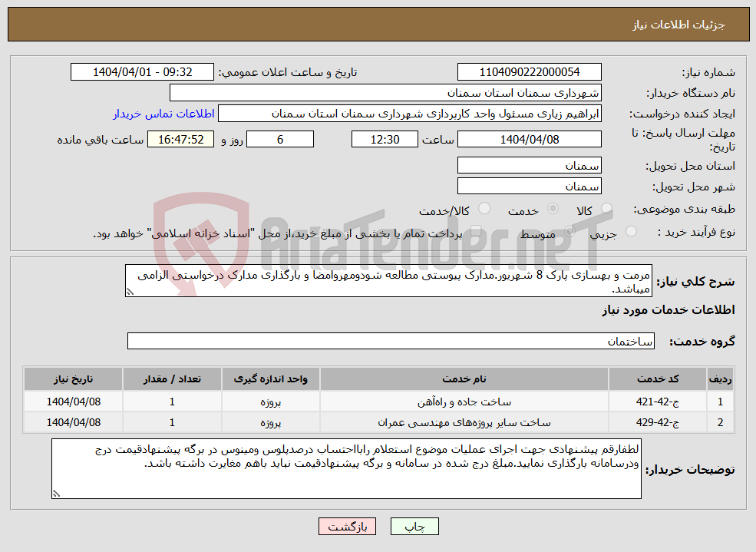
Task: Click the ردیف column header
Action: point(721,379)
